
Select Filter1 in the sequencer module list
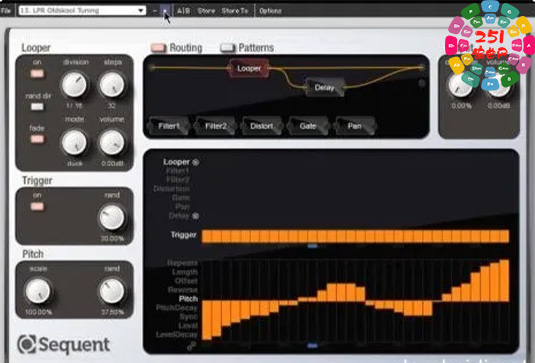click(x=177, y=171)
